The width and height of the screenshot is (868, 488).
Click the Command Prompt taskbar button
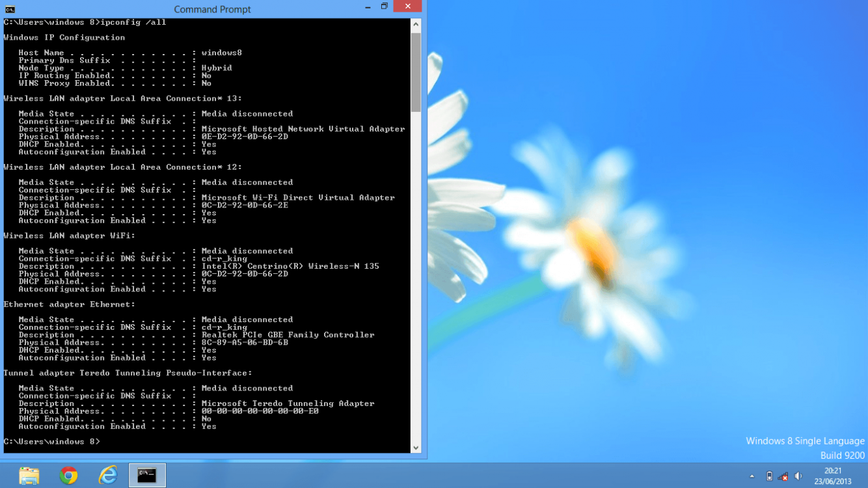point(147,476)
